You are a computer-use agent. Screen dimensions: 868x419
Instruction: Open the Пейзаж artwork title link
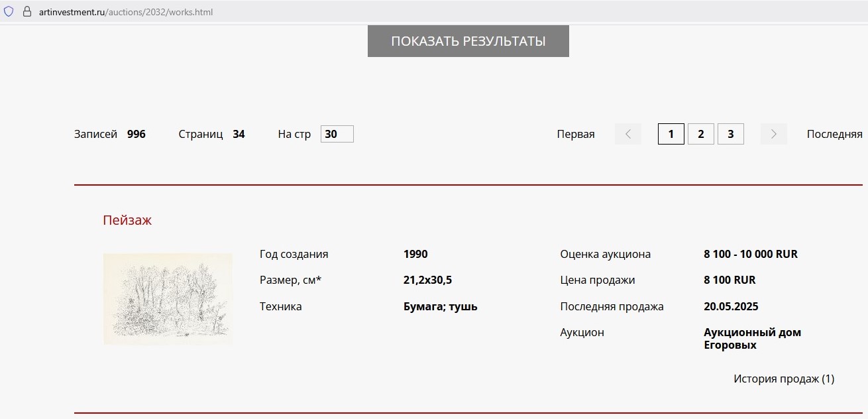click(127, 220)
